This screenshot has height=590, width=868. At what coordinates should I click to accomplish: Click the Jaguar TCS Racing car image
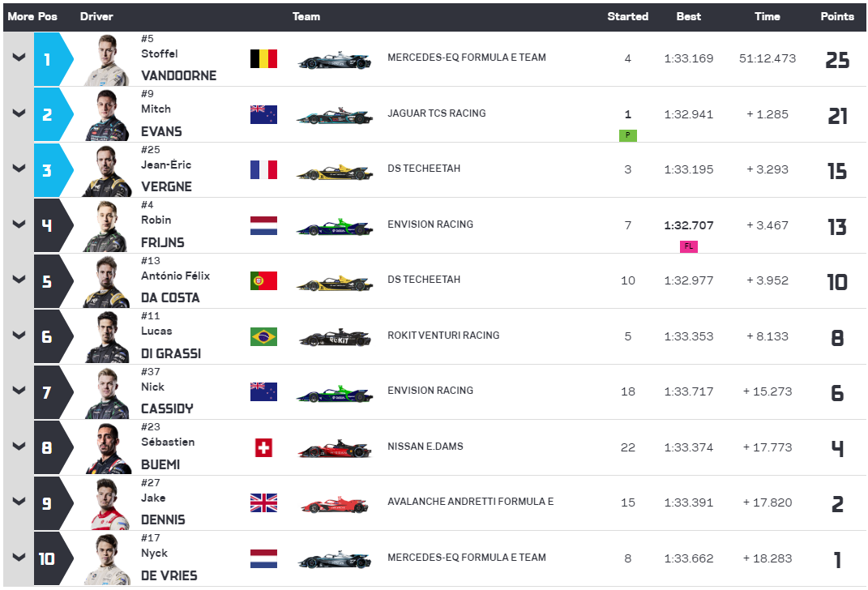(x=335, y=116)
